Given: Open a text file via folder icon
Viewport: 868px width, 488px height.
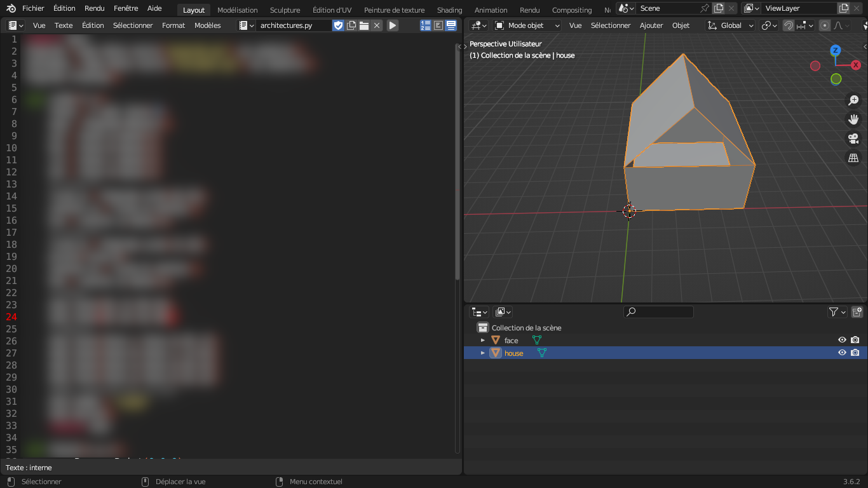Looking at the screenshot, I should click(364, 25).
